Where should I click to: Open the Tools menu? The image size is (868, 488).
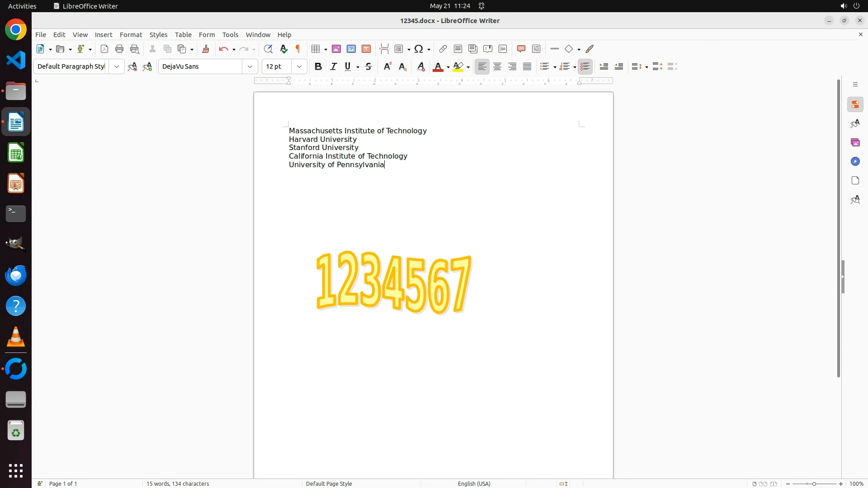coord(230,35)
